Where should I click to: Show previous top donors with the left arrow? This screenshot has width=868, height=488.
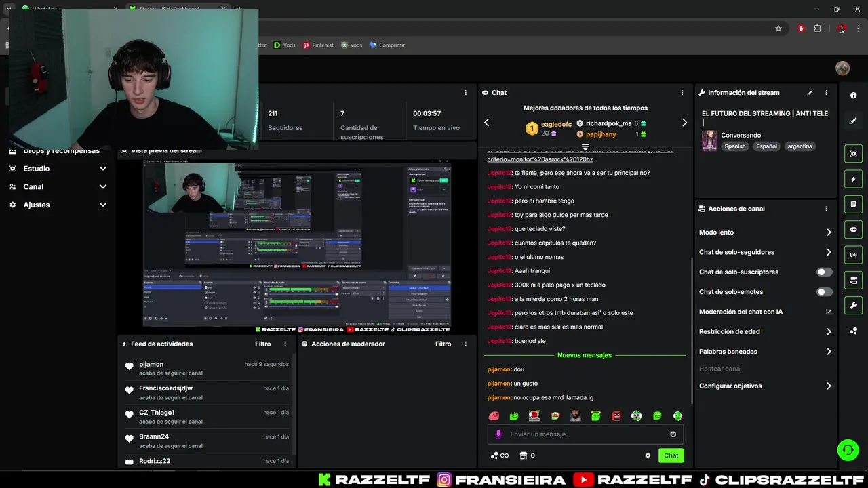pos(486,123)
